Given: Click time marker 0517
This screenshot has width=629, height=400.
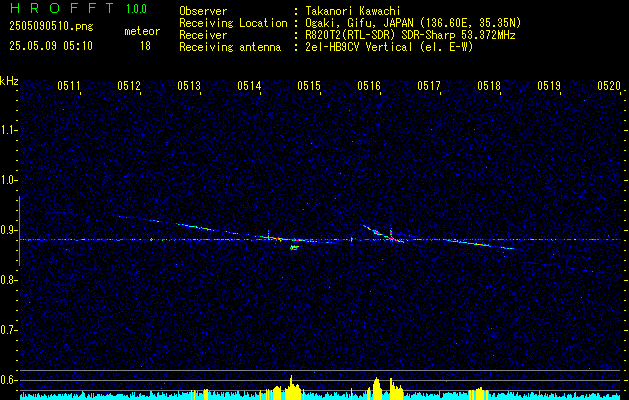Looking at the screenshot, I should point(429,86).
